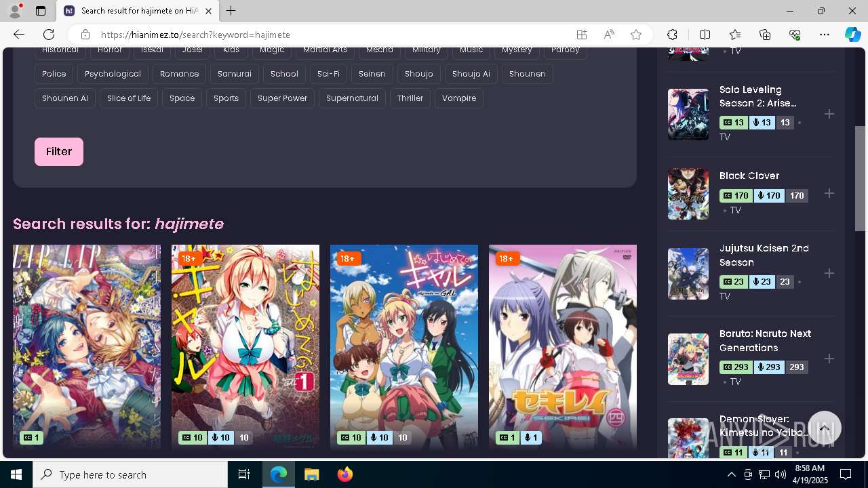Click the page vertical scrollbar thumb

point(860,178)
